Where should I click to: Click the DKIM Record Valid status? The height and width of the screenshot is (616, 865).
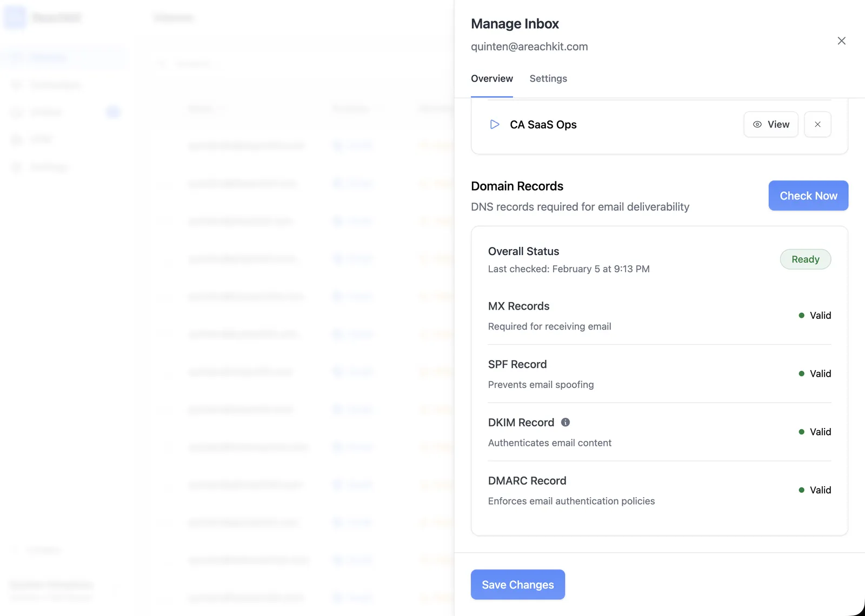pos(815,432)
